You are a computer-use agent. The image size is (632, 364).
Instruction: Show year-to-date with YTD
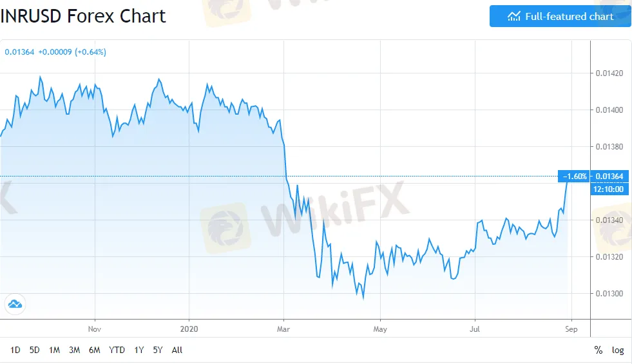[x=117, y=350]
